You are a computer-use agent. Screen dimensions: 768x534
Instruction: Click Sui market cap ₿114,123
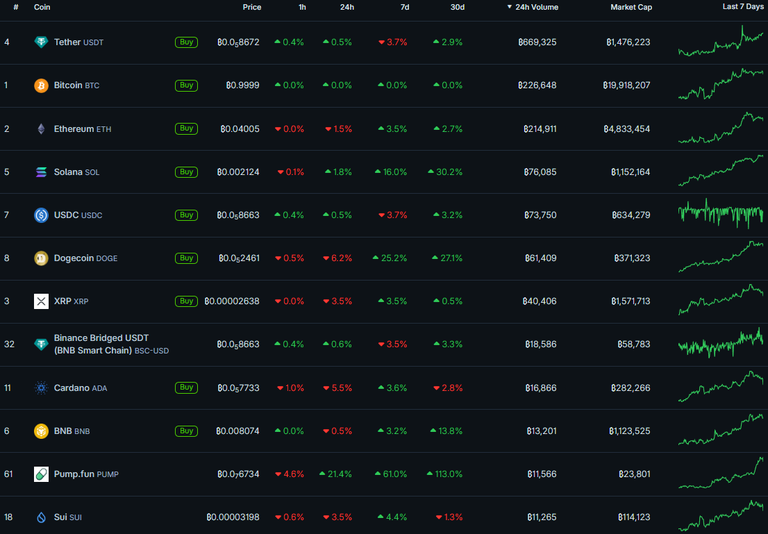pos(634,517)
